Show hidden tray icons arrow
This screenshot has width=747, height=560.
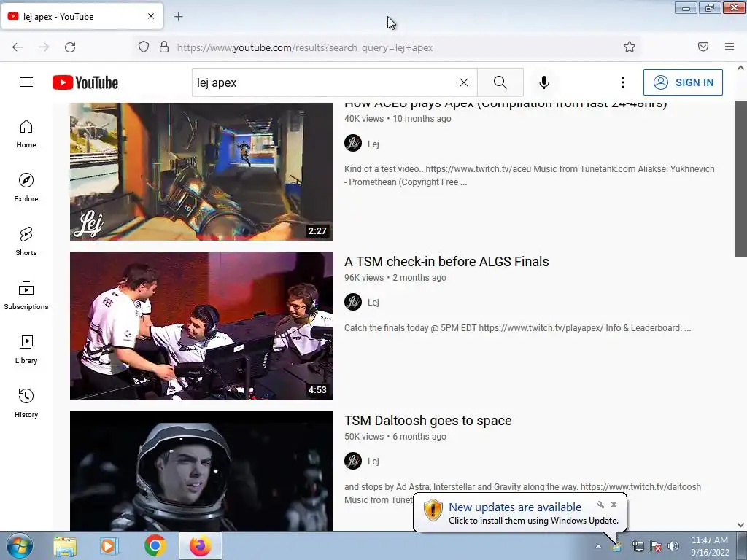coord(598,546)
